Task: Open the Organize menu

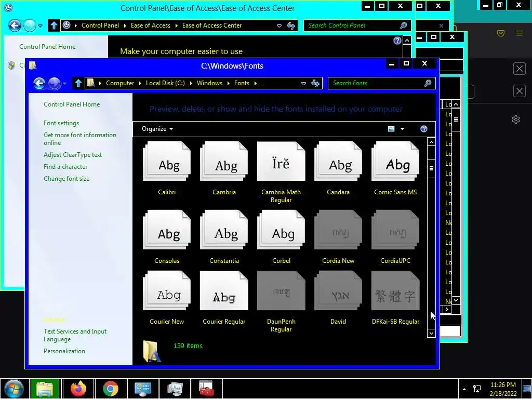Action: click(157, 129)
